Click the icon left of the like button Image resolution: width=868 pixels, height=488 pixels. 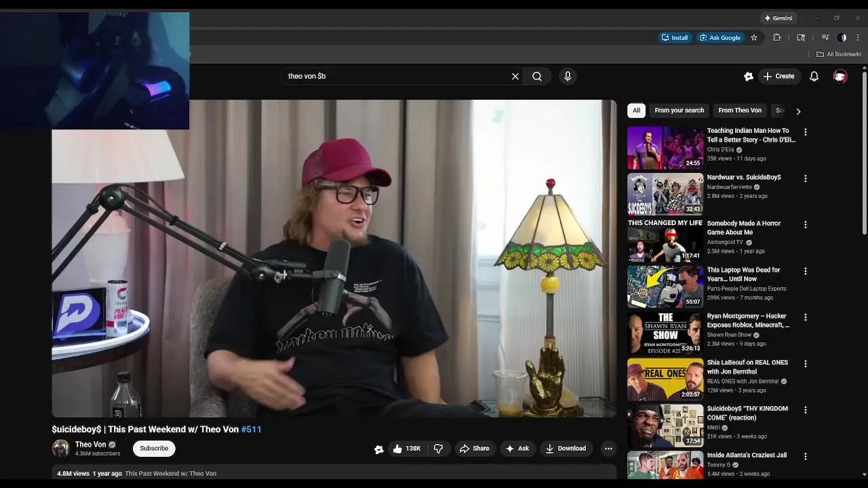tap(379, 449)
